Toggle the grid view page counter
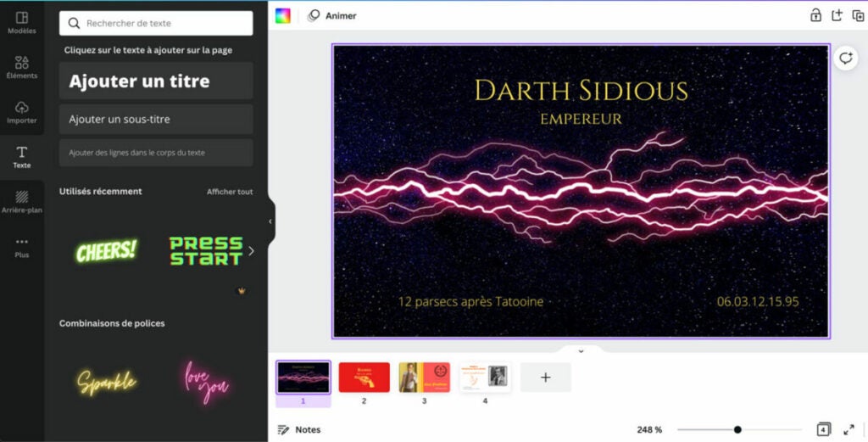Viewport: 868px width, 442px height. pyautogui.click(x=823, y=429)
